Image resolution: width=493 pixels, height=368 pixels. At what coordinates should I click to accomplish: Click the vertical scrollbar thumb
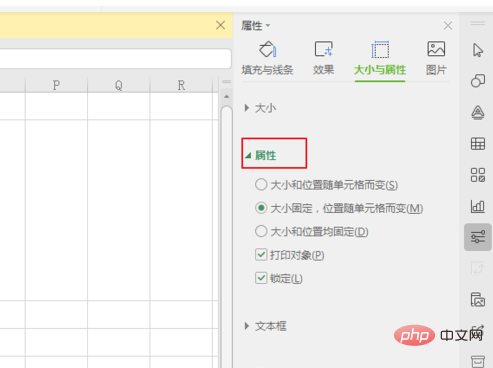(227, 237)
